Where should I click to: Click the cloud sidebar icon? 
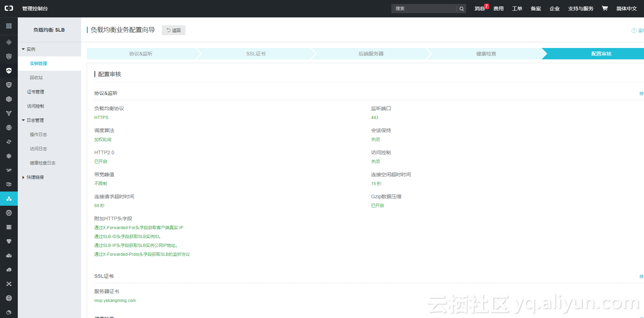(9, 255)
